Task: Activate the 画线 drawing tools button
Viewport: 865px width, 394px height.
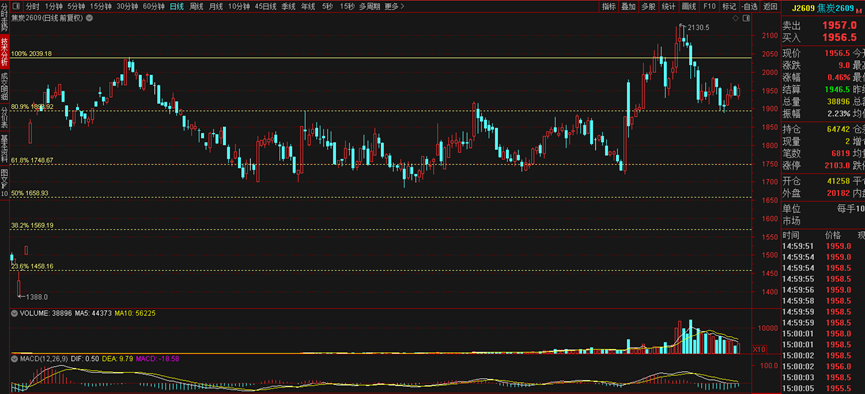Action: pyautogui.click(x=688, y=7)
